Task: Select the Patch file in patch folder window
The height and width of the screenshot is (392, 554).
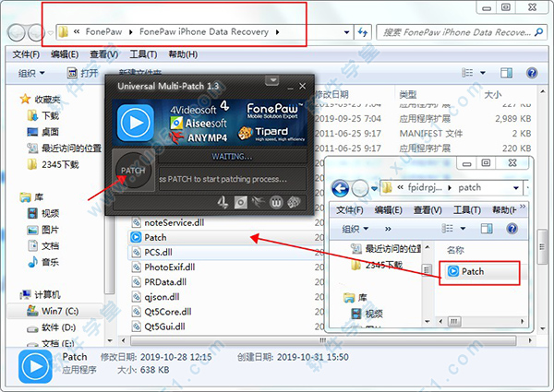Action: pyautogui.click(x=473, y=271)
